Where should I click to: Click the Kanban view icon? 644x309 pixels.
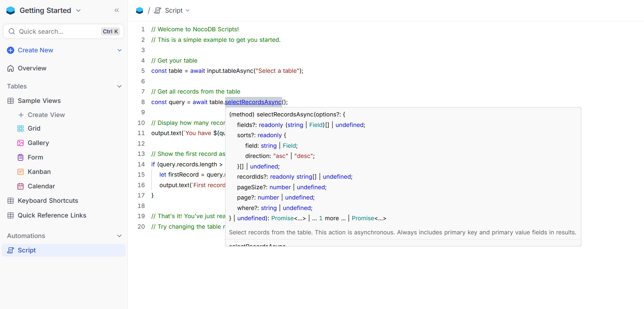point(20,172)
